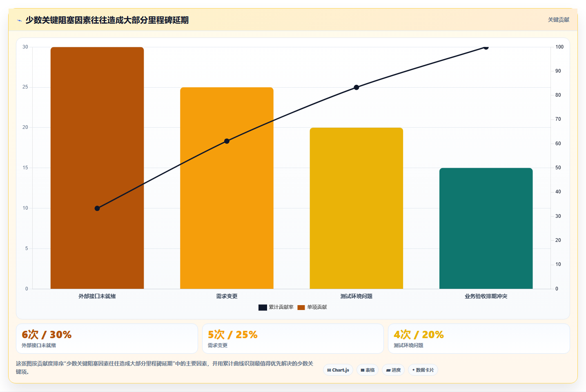Screen dimensions: 586x392
Task: Toggle the 累计贡献率 legend swatch
Action: tap(263, 308)
